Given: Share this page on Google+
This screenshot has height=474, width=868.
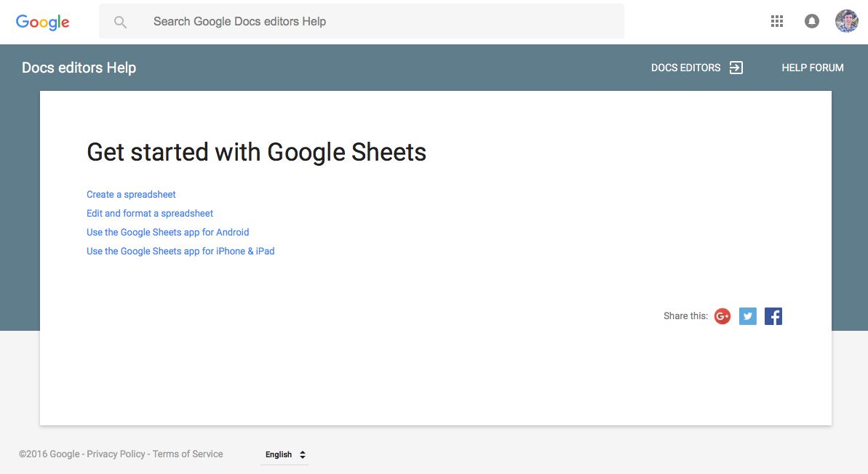Looking at the screenshot, I should (x=722, y=316).
